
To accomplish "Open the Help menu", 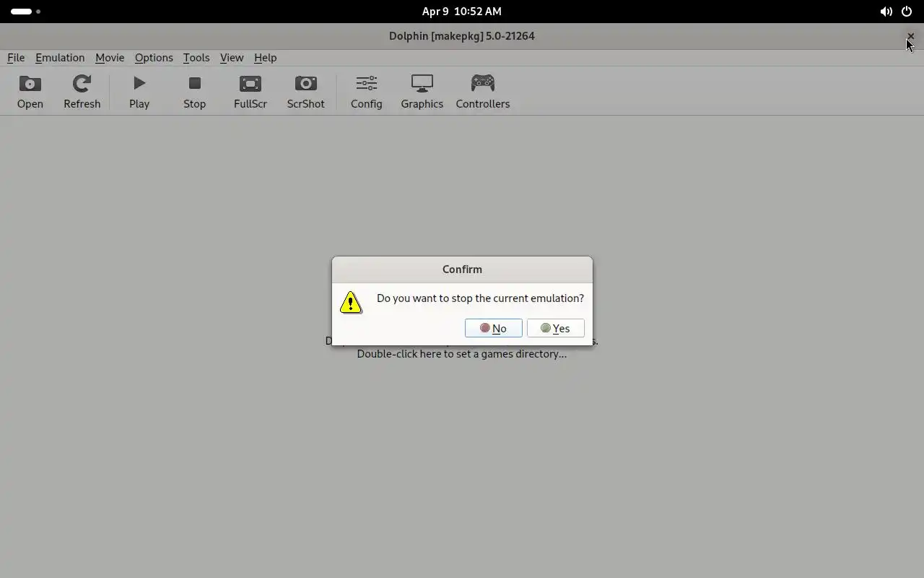I will (265, 58).
